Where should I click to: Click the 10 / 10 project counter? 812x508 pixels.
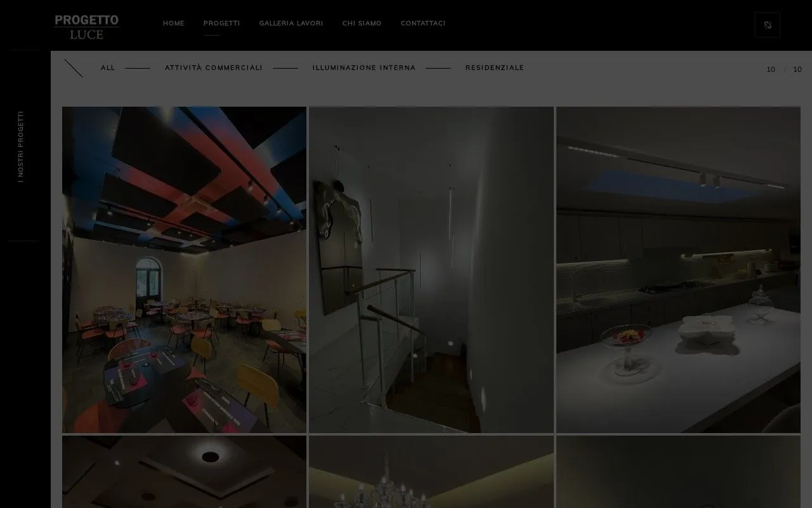point(784,70)
